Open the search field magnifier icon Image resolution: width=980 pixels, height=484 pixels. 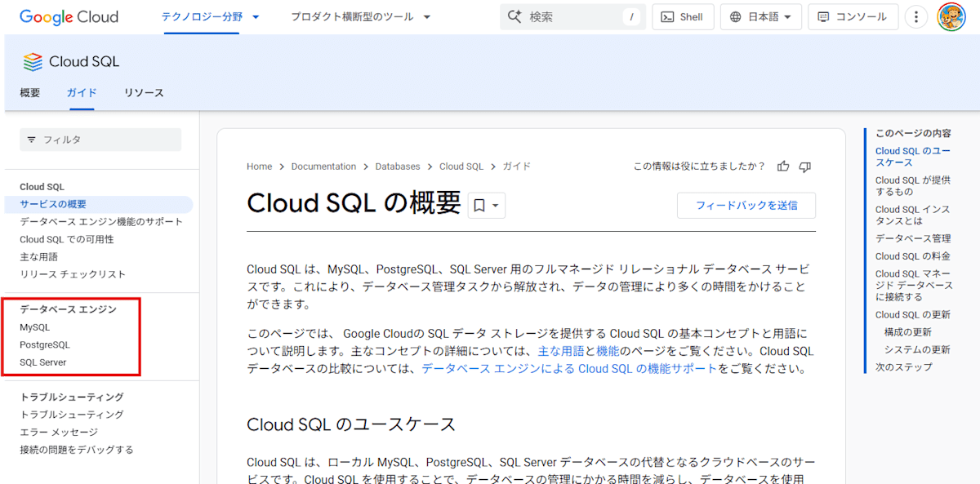515,16
